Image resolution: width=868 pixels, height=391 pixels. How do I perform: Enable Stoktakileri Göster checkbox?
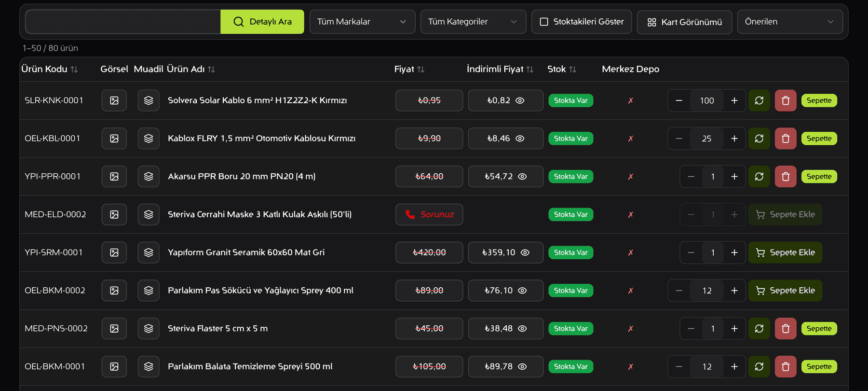[544, 22]
